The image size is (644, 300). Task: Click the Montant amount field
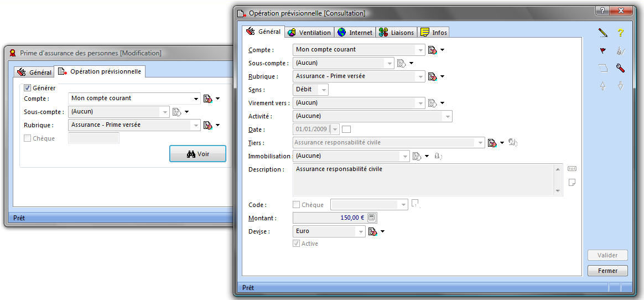tap(329, 218)
